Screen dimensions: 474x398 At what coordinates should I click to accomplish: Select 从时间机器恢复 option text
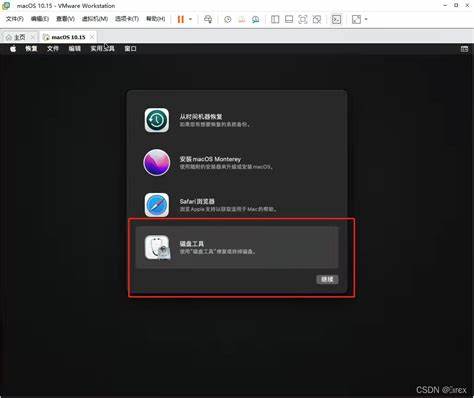pos(201,117)
